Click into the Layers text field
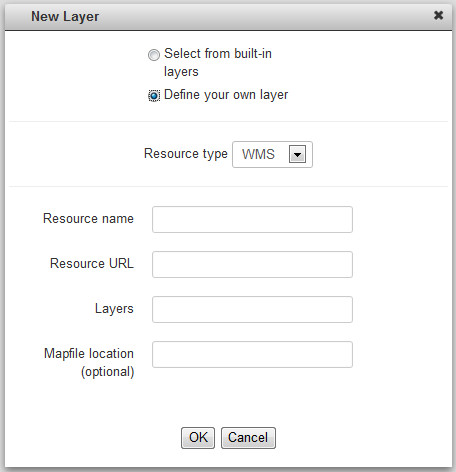456x472 pixels. point(252,309)
